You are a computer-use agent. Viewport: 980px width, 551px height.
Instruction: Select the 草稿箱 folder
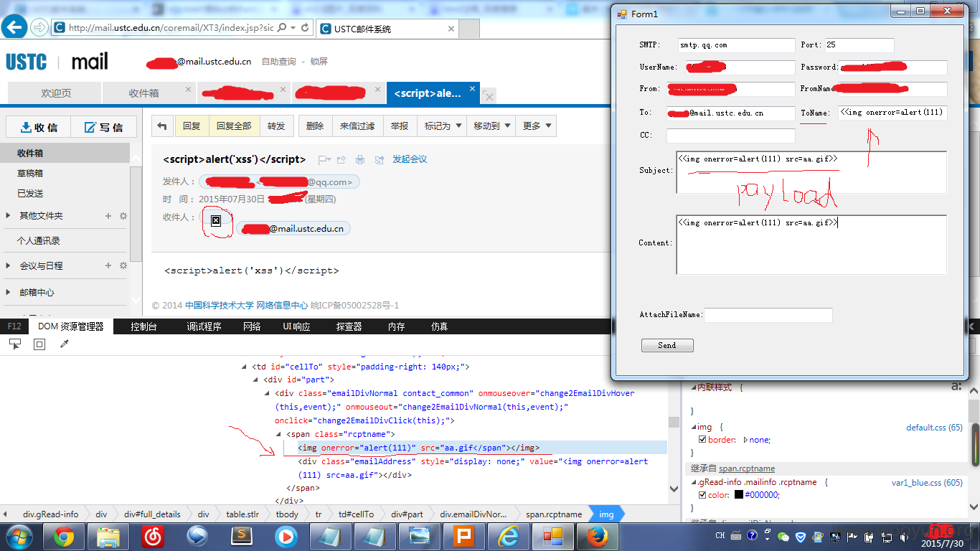[x=30, y=173]
